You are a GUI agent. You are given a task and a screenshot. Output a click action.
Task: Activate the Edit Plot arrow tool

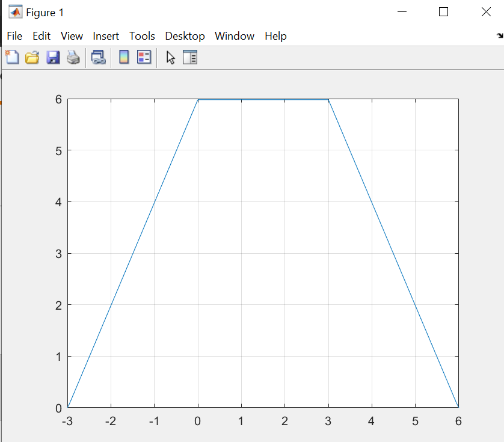(171, 58)
